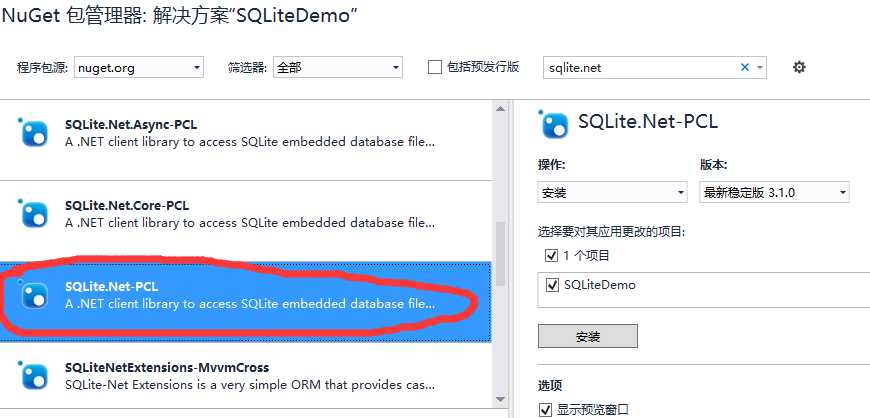Click the SQLite.Net.Async-PCL package icon
This screenshot has width=870, height=418.
click(34, 132)
